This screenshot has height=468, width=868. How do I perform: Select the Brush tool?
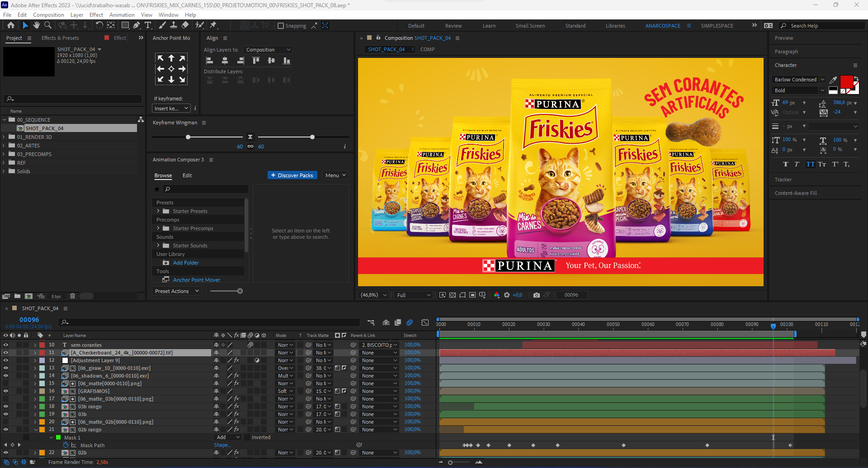point(162,25)
